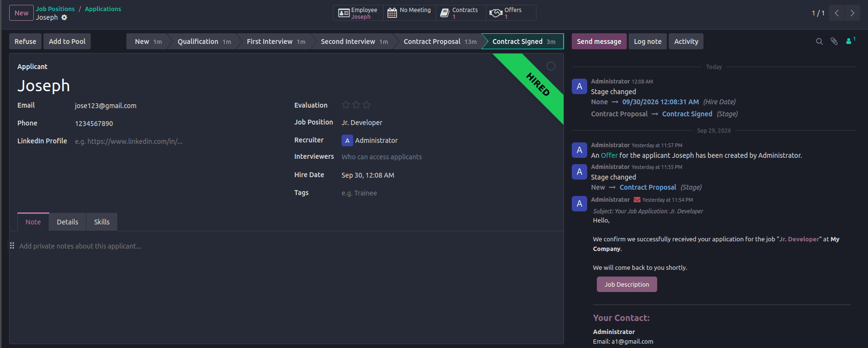The height and width of the screenshot is (348, 868).
Task: Click the Administrator recruiter avatar
Action: 347,140
